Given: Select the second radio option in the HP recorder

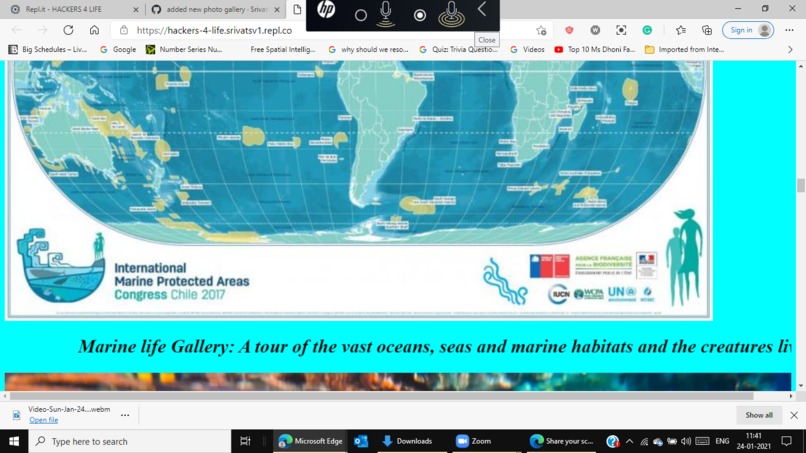Looking at the screenshot, I should point(420,15).
